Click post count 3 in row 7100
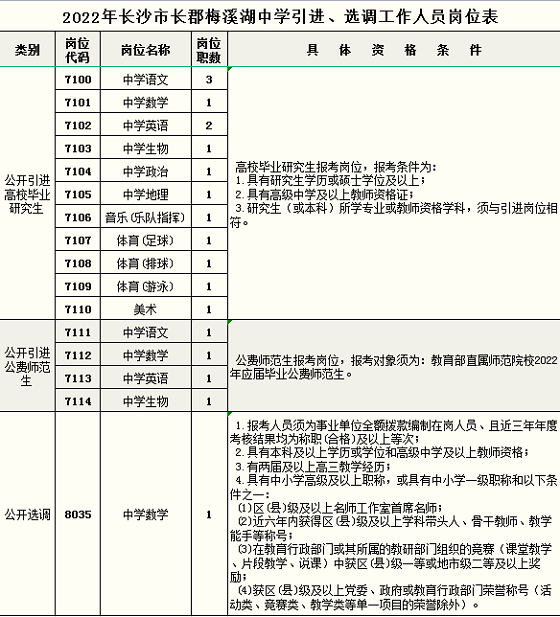Viewport: 560px width, 617px height. (209, 79)
